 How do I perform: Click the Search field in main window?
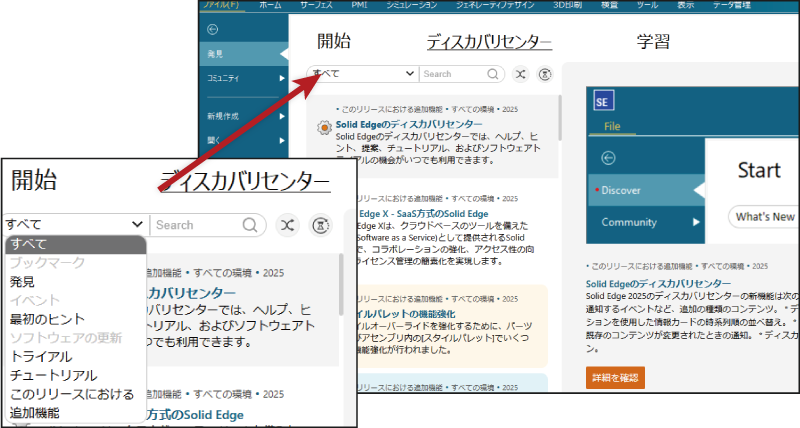pos(452,74)
